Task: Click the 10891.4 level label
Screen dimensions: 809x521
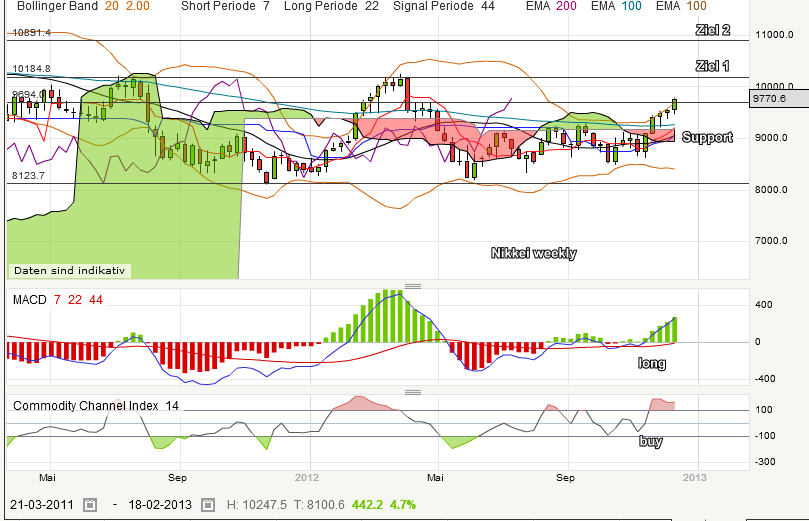Action: [x=31, y=32]
